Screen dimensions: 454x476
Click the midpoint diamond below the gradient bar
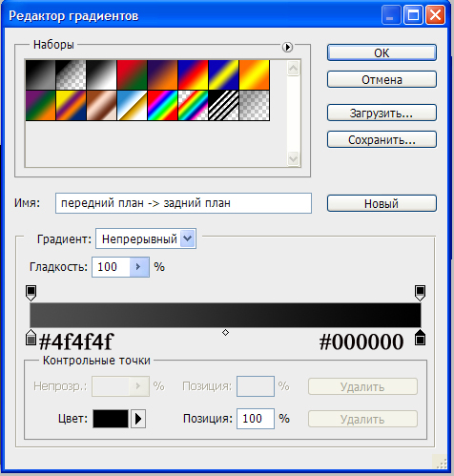(x=225, y=333)
